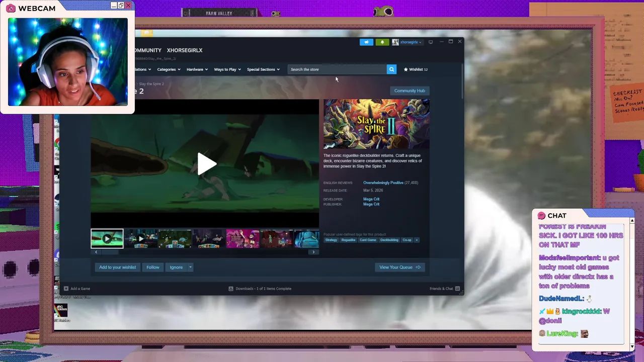
Task: Open the green notifications bell
Action: (382, 42)
